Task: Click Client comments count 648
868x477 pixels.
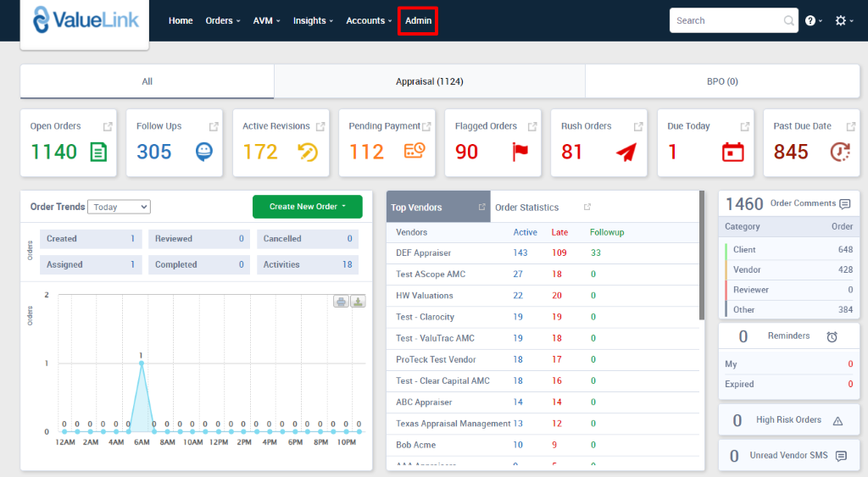Action: pos(845,250)
